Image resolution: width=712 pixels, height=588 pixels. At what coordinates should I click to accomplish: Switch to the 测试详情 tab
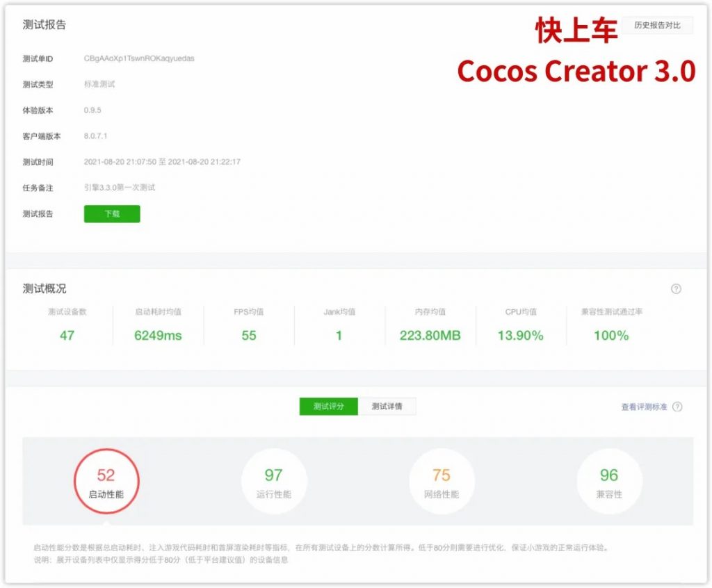point(387,407)
